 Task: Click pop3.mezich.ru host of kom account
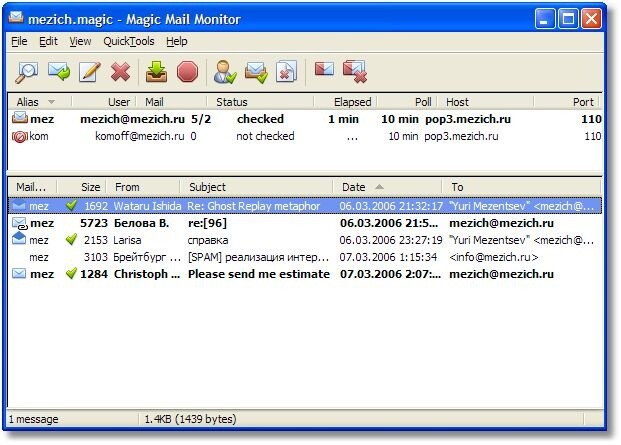click(x=461, y=136)
